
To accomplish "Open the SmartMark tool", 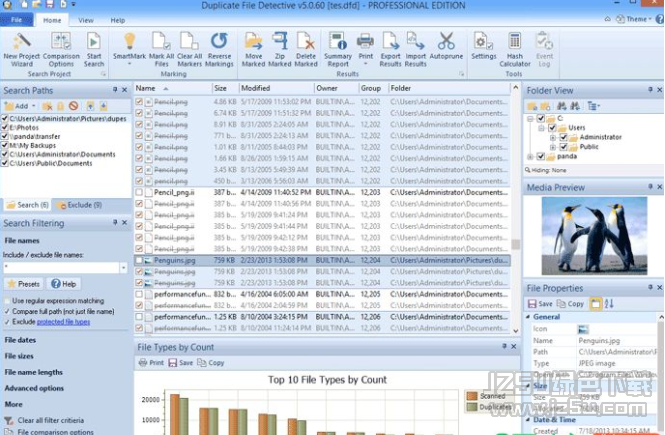I will point(129,50).
